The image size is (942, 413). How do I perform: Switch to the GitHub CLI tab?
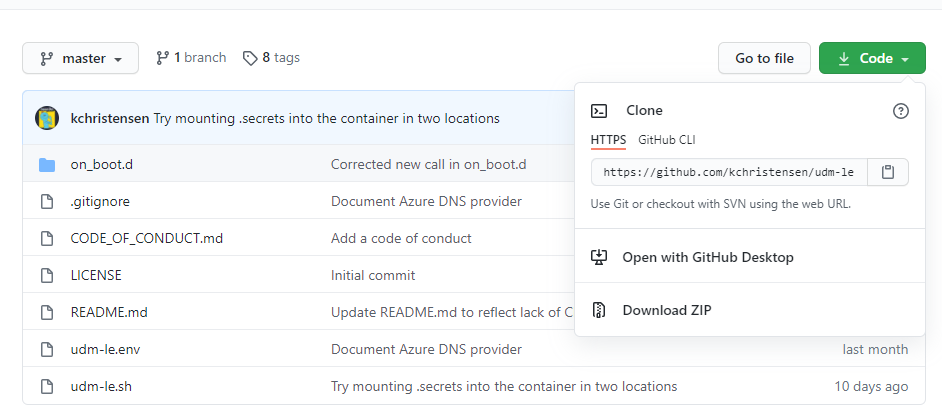(666, 139)
